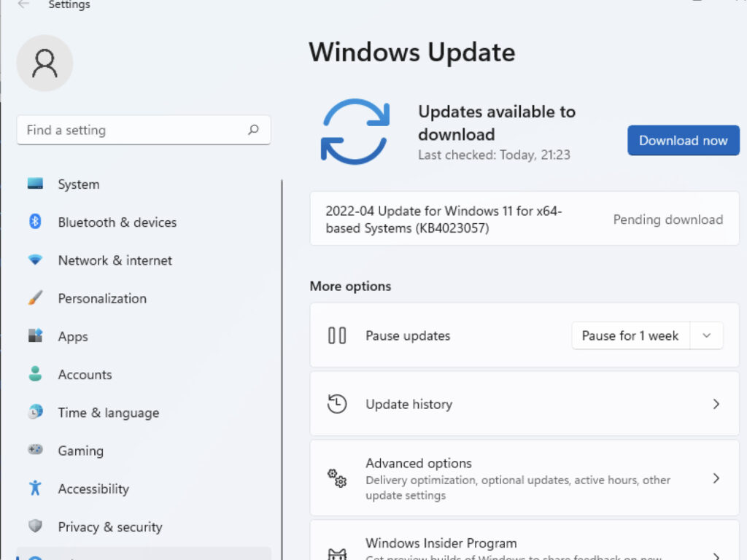
Task: Click the search magnifier icon
Action: 253,130
